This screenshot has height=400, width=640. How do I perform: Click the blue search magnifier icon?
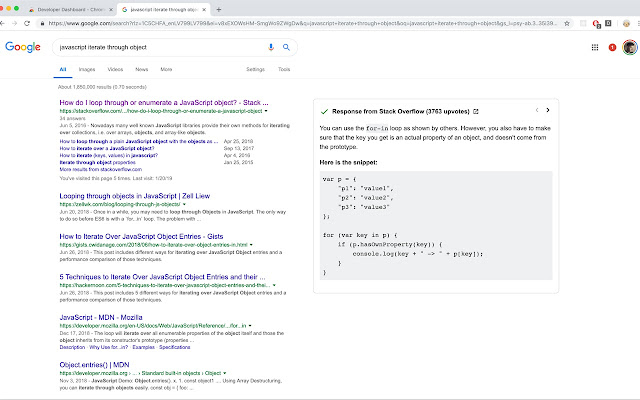coord(287,47)
